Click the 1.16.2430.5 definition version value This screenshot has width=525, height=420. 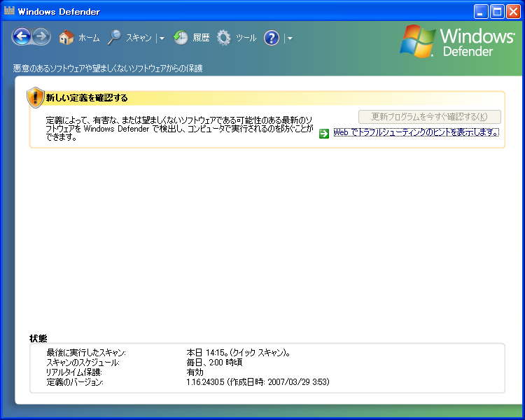coord(258,381)
